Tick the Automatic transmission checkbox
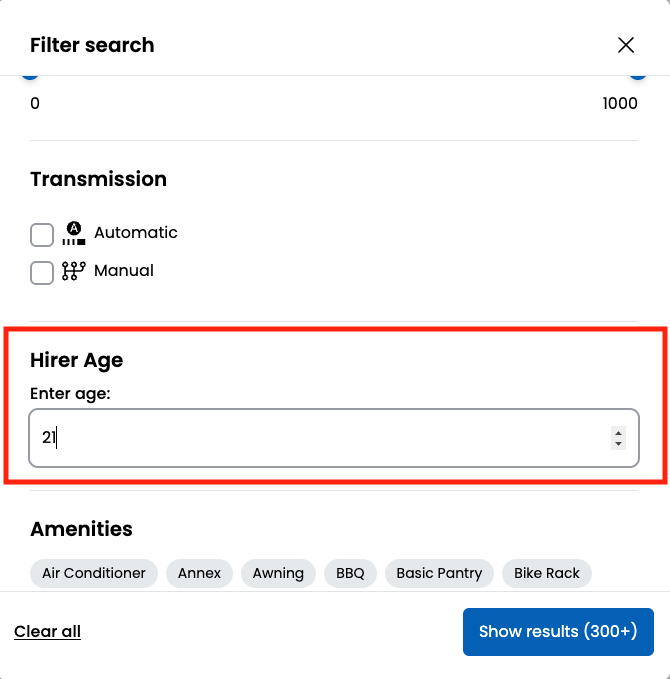670x679 pixels. coord(42,235)
